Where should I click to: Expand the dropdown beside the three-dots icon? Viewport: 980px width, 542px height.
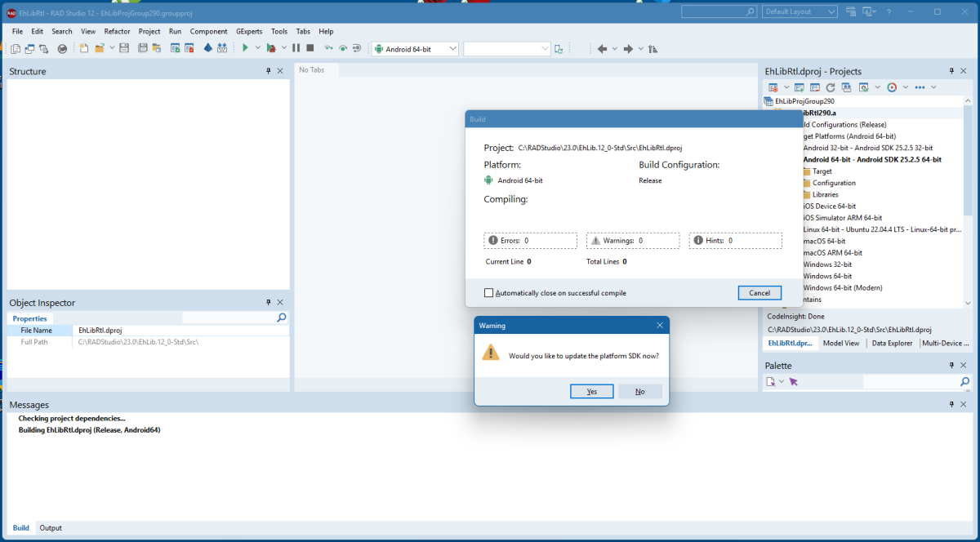[x=933, y=87]
